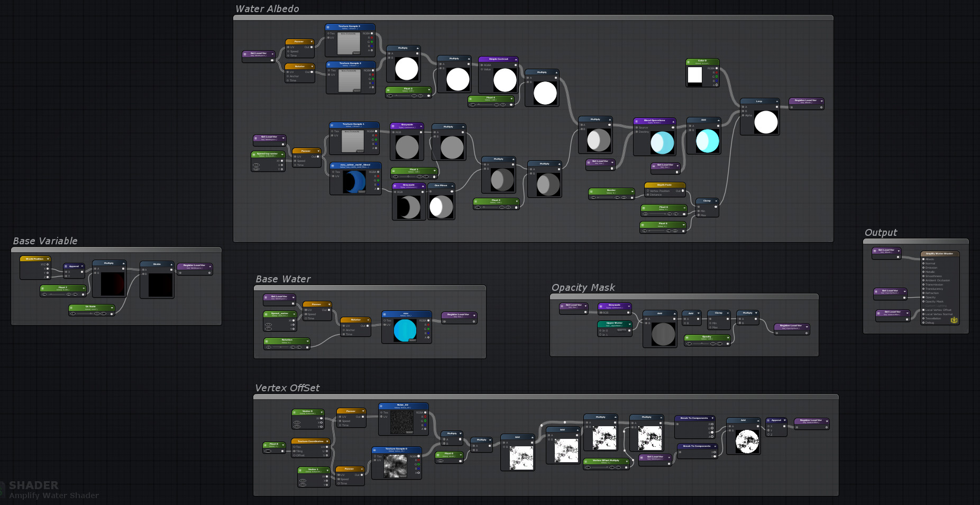Screen dimensions: 980x505
Task: Click the Opacity node value slider
Action: coord(702,344)
